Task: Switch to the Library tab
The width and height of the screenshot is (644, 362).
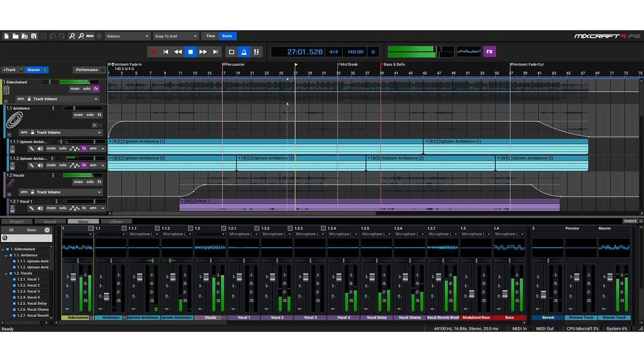Action: point(118,221)
